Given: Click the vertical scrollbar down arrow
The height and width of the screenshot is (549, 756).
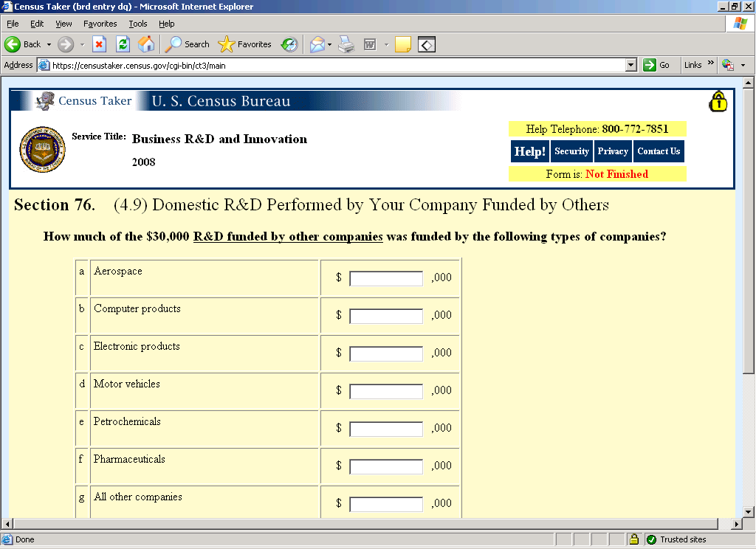Looking at the screenshot, I should 749,511.
